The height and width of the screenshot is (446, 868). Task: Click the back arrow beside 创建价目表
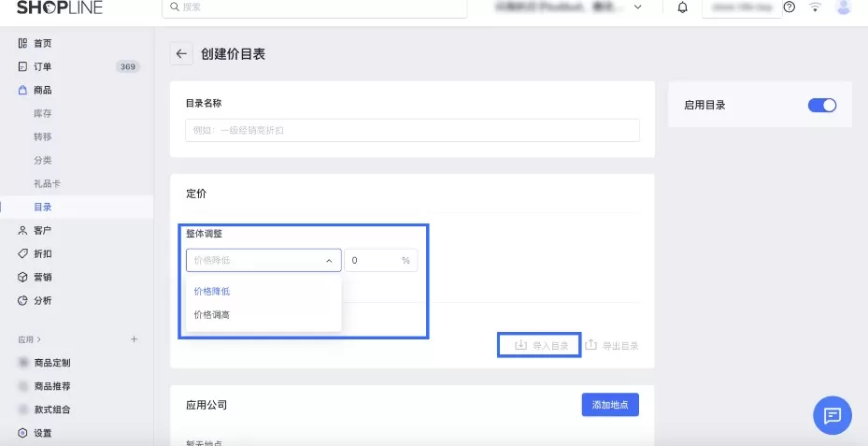181,53
